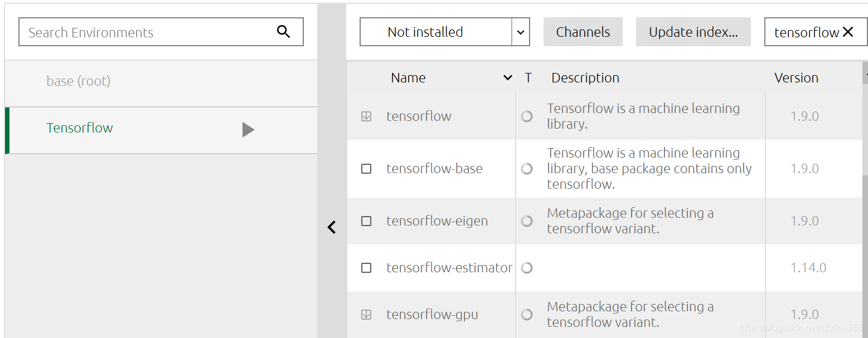
Task: Click the type spinner icon for tensorflow-gpu
Action: point(527,315)
